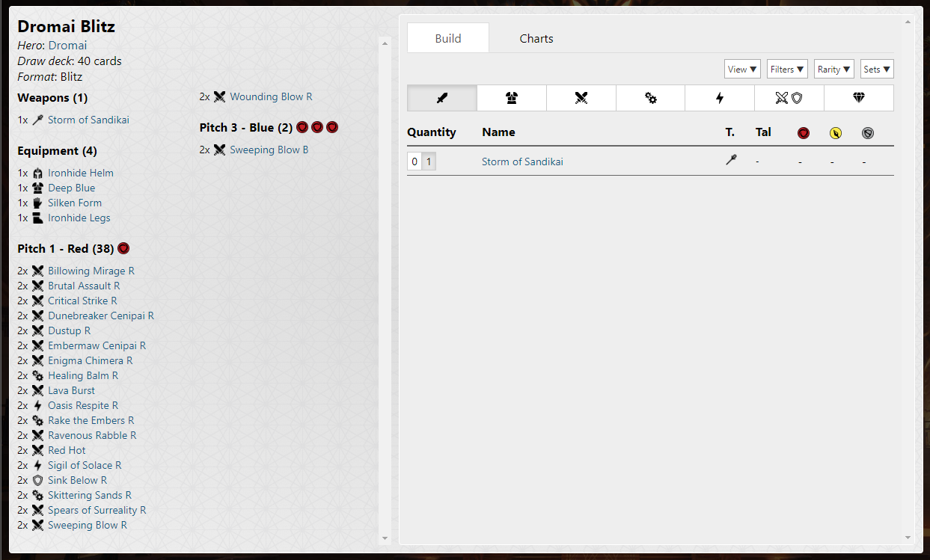Screen dimensions: 930x560
Task: Click the deck list scrollbar up arrow
Action: (385, 43)
